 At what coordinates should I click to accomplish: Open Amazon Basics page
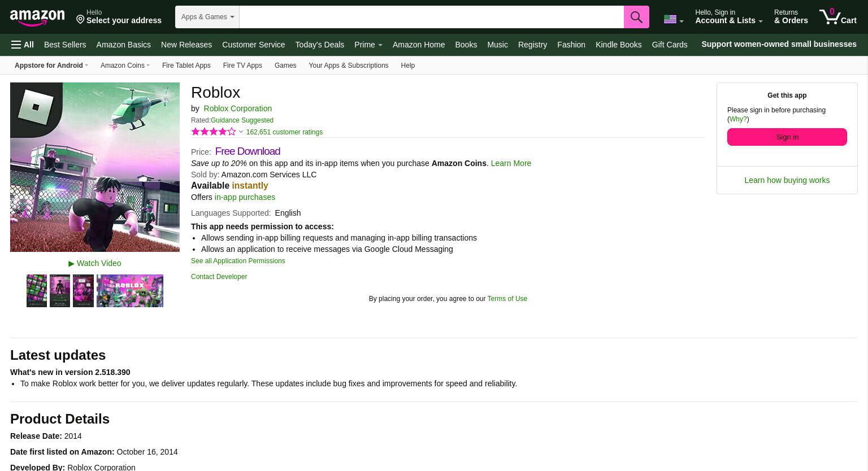click(x=123, y=45)
